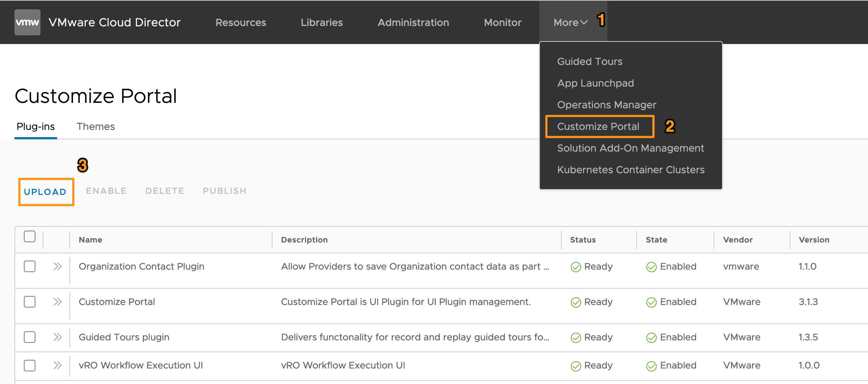Open Kubernetes Container Clusters menu entry
The width and height of the screenshot is (868, 384).
coord(631,170)
